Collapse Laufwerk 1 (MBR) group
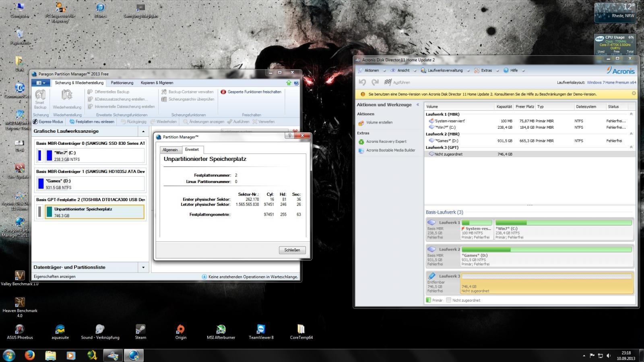The width and height of the screenshot is (644, 362). click(631, 114)
